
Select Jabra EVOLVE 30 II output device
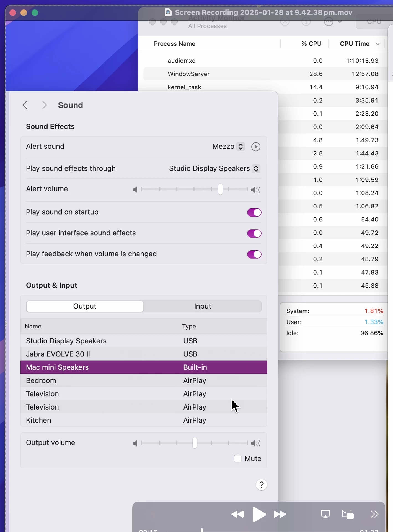coord(144,354)
